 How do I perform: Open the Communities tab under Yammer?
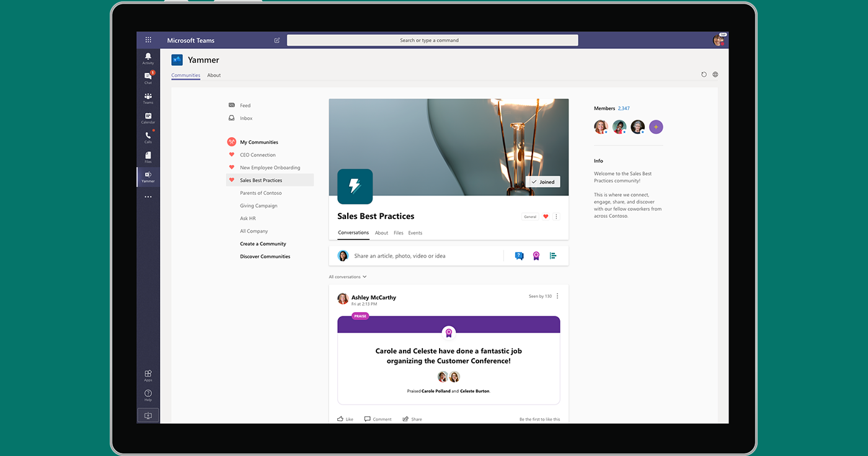pyautogui.click(x=185, y=75)
